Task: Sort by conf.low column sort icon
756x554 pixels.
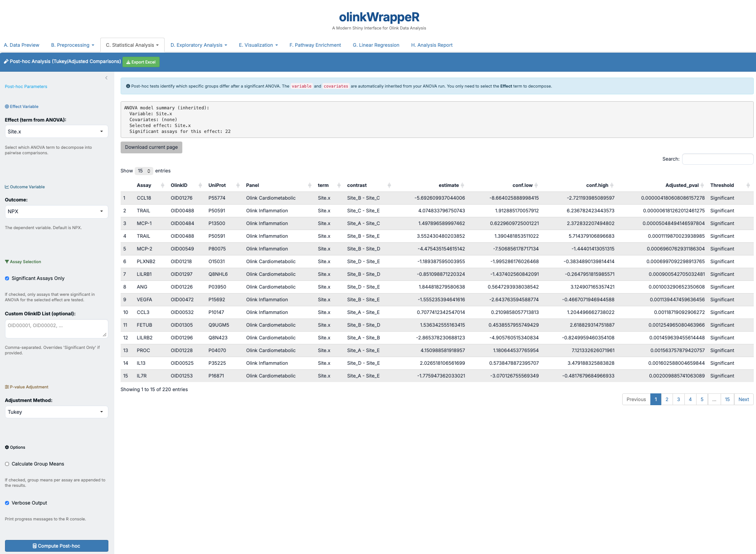Action: pos(536,185)
